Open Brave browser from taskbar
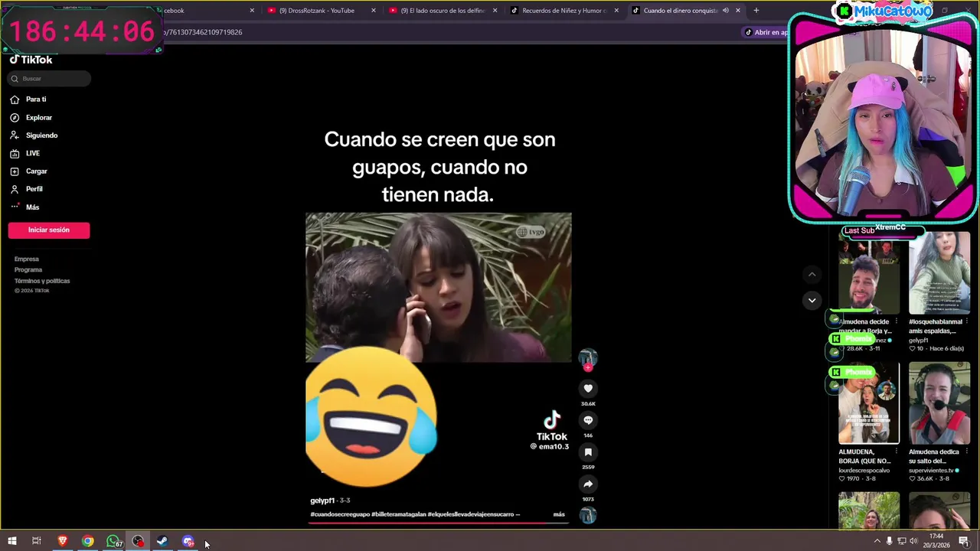Screen dimensions: 980x551 [x=63, y=541]
